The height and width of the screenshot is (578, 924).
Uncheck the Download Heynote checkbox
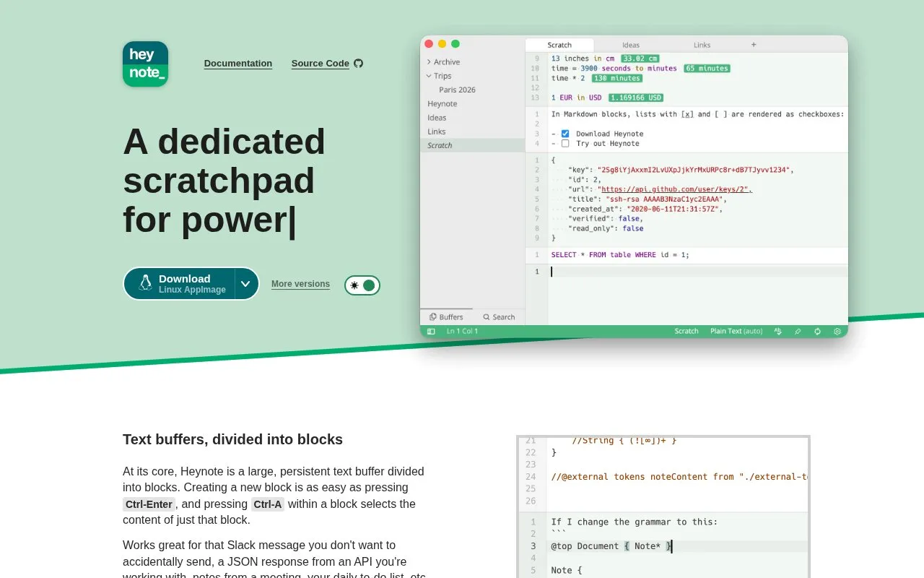click(565, 134)
